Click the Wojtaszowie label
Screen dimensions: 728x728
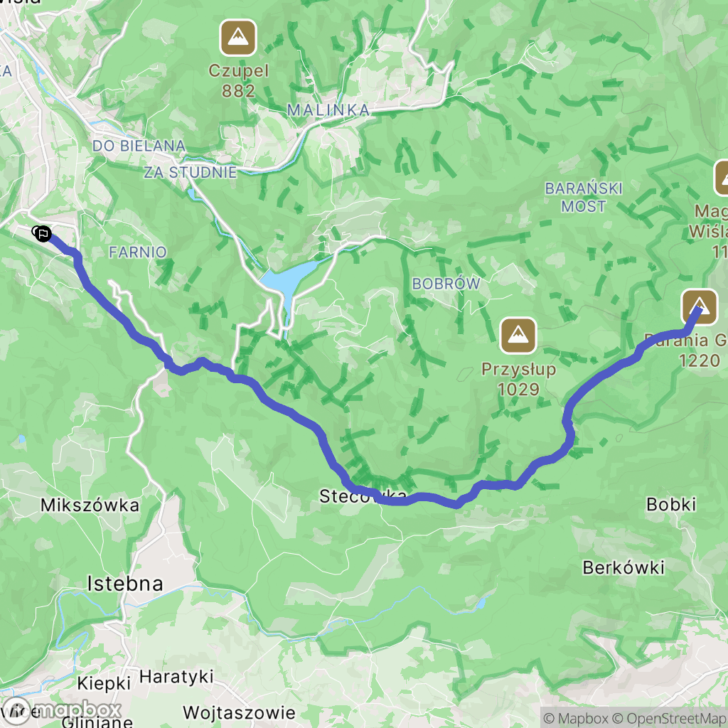(x=239, y=712)
